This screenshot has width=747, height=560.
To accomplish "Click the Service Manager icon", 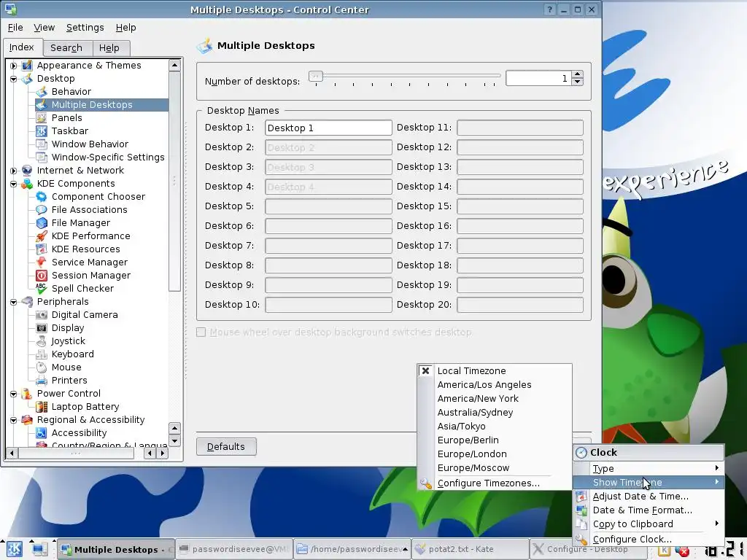I will [42, 262].
